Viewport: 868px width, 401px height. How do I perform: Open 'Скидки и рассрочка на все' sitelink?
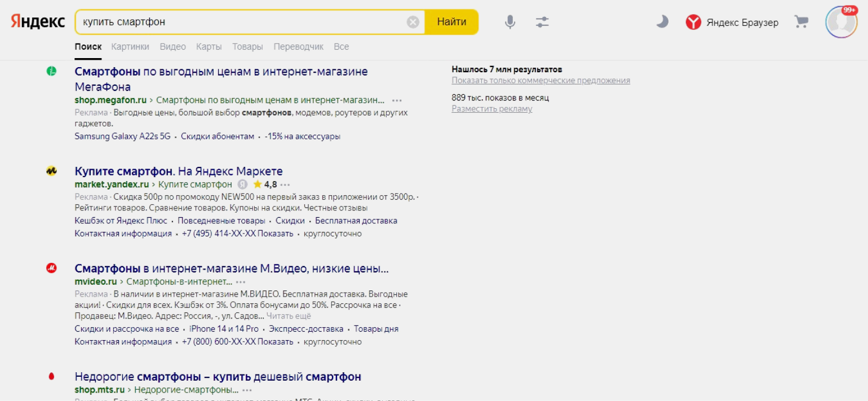tap(126, 329)
